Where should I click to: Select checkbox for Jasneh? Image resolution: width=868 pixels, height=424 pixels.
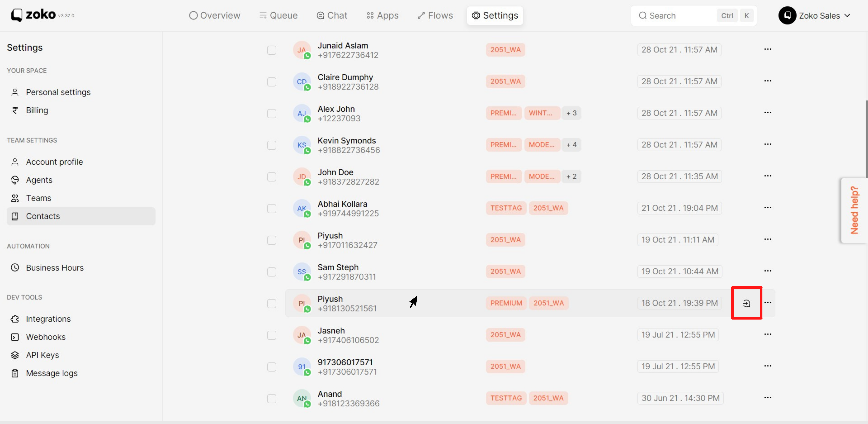tap(272, 335)
